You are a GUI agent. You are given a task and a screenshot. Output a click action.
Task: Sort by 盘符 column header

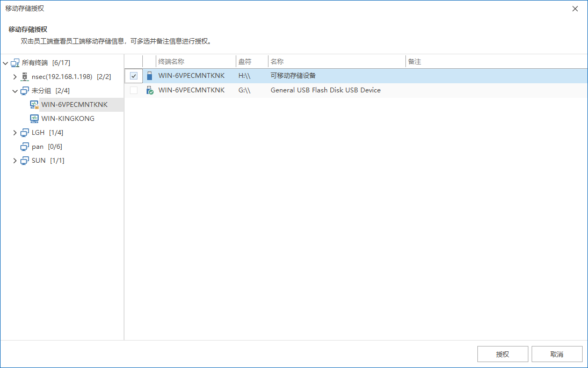(x=252, y=62)
